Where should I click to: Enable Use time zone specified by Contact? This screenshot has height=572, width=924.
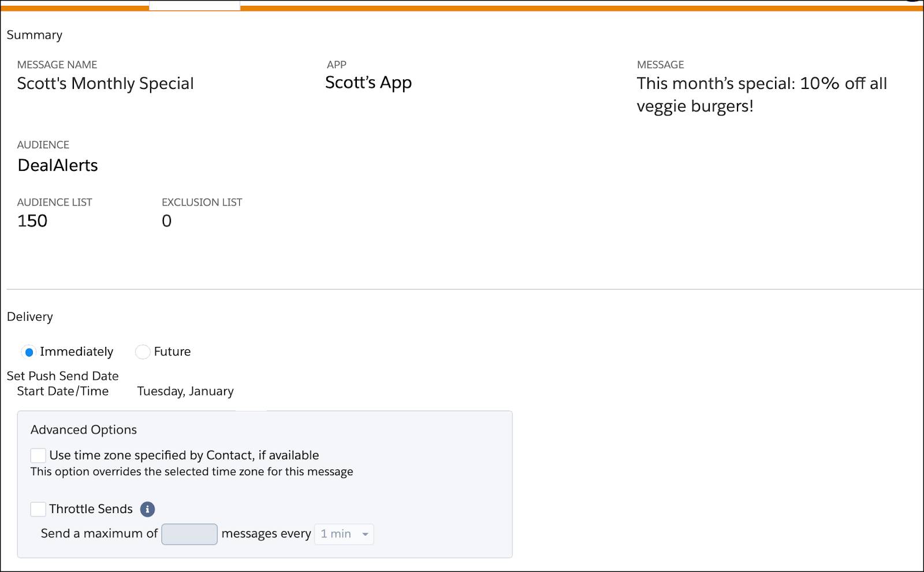click(x=38, y=455)
